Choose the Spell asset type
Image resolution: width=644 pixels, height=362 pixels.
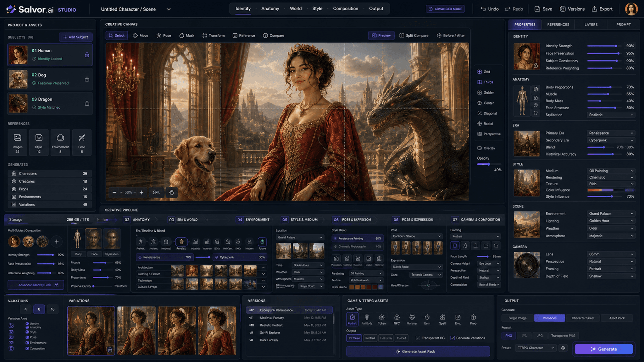coord(442,319)
